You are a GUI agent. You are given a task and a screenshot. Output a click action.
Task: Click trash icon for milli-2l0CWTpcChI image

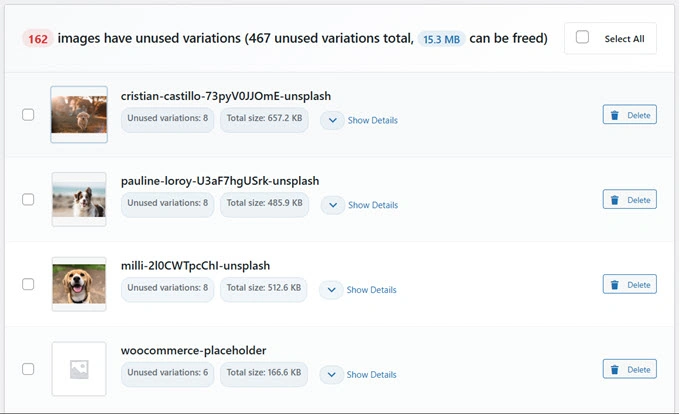tap(614, 285)
